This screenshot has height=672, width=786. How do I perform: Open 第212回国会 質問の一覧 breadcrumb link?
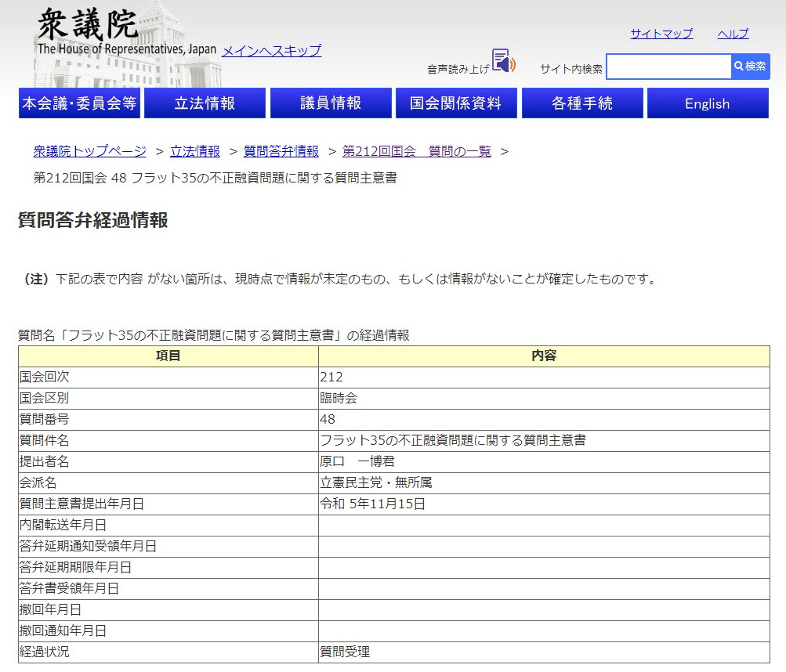tap(417, 151)
